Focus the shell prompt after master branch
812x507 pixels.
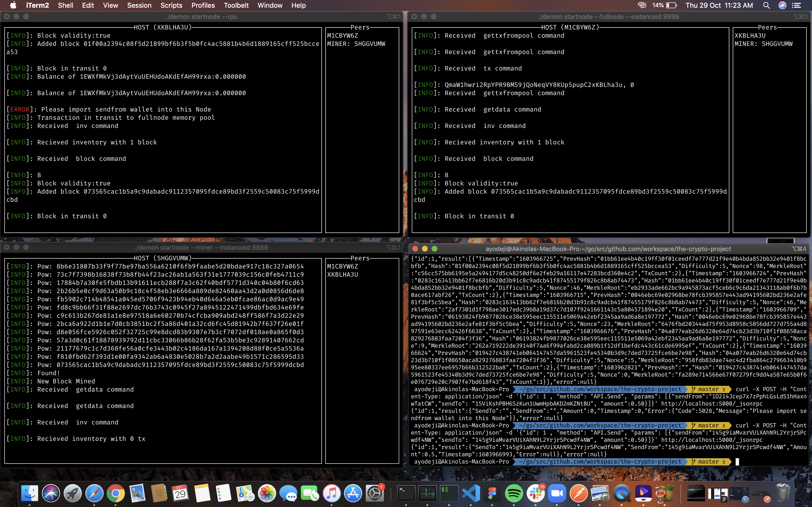click(x=738, y=462)
